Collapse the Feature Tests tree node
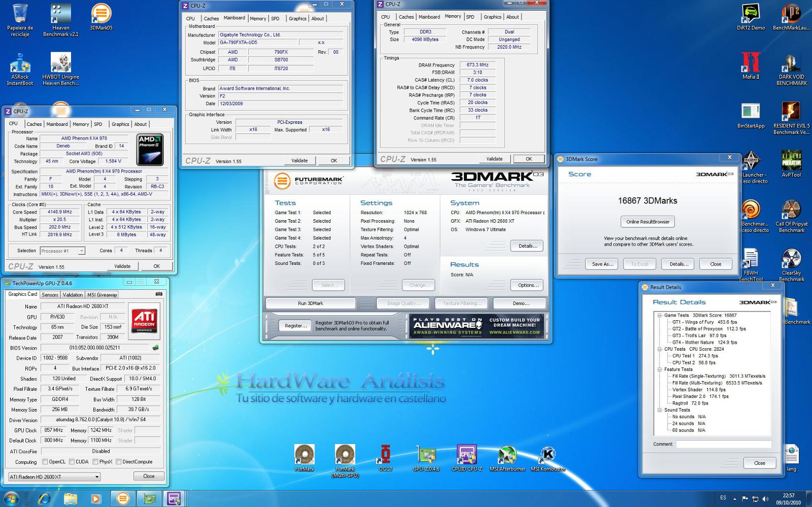This screenshot has height=507, width=812. click(x=659, y=369)
